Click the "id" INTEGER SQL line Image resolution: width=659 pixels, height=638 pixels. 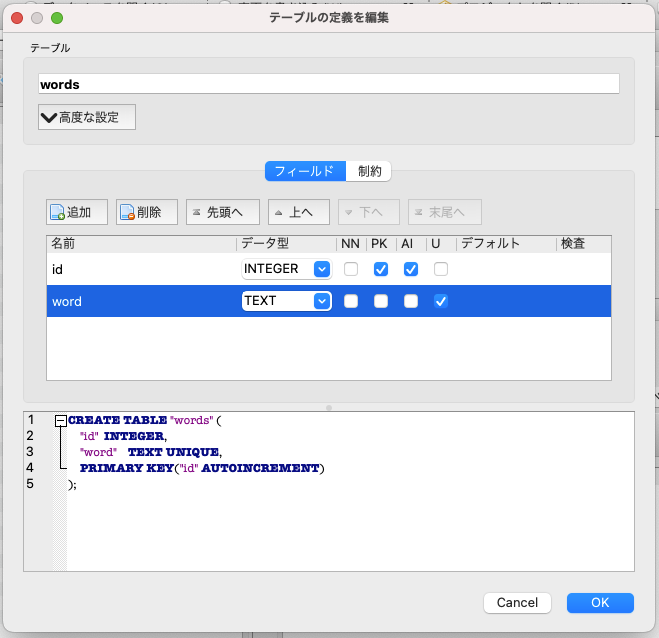pos(124,436)
